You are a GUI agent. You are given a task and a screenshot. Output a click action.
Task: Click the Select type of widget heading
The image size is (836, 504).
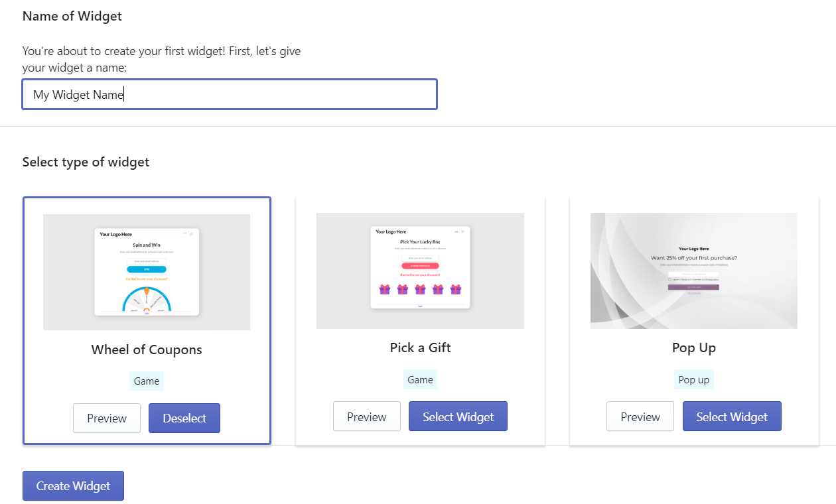86,162
